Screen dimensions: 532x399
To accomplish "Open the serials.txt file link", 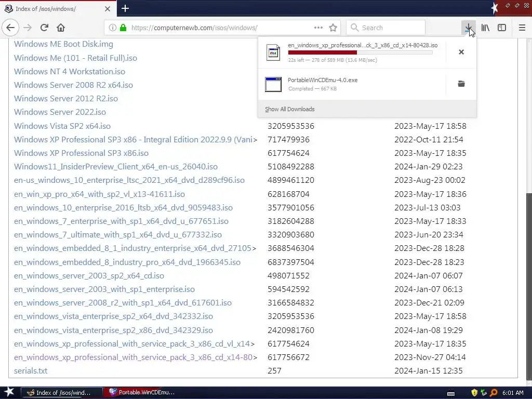I will pyautogui.click(x=31, y=371).
